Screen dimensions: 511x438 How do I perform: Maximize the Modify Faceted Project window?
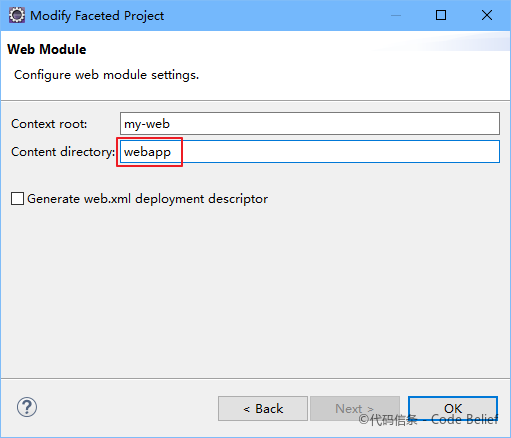coord(441,15)
